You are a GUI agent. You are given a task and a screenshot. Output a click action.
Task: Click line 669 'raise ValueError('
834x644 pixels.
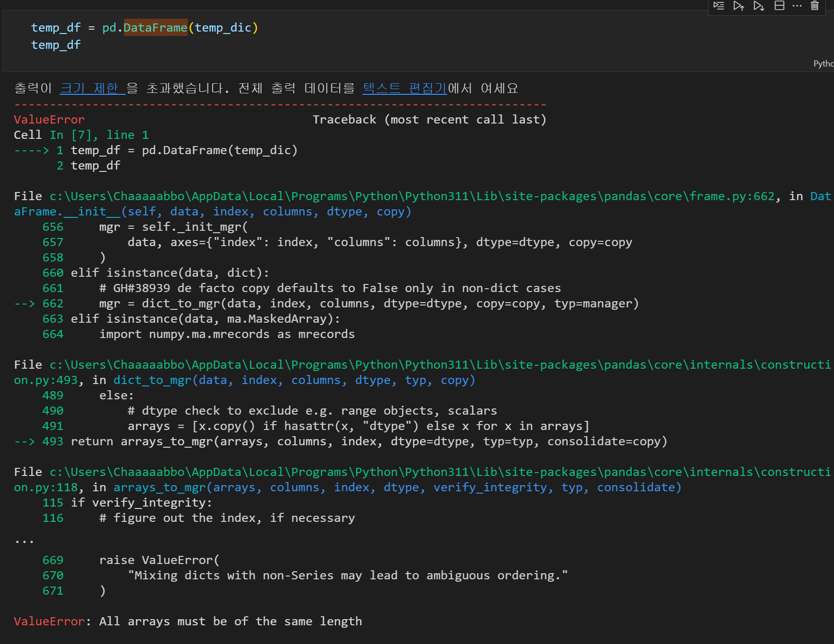click(x=160, y=560)
